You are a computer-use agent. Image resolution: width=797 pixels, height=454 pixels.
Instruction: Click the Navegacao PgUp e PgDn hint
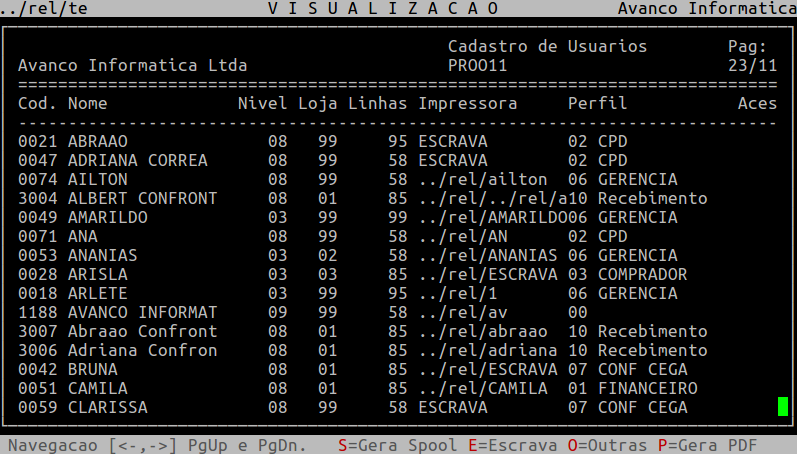click(x=161, y=444)
